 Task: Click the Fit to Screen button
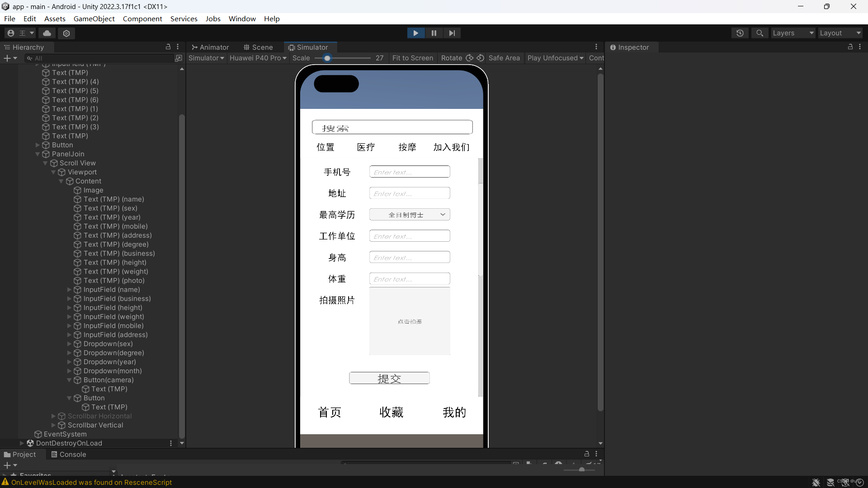tap(413, 58)
